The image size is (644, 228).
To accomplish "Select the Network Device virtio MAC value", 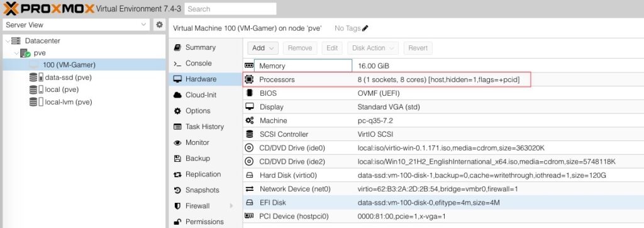I will 438,189.
